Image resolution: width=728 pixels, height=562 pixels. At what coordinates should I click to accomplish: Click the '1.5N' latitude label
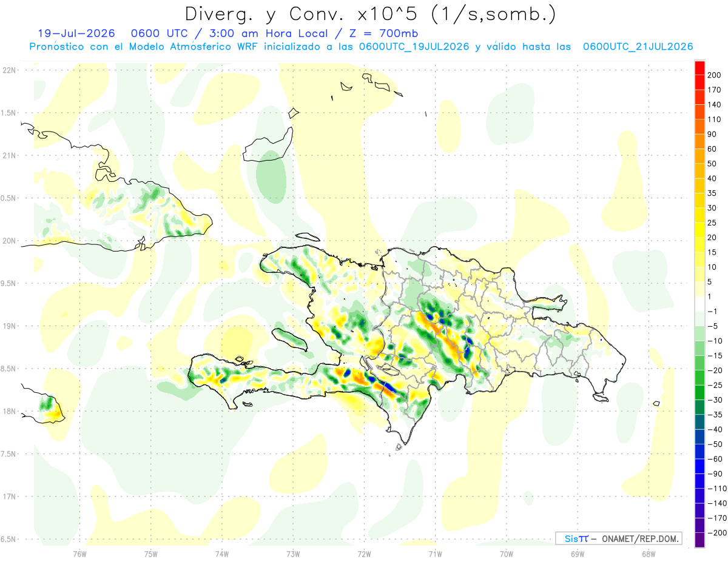8,113
